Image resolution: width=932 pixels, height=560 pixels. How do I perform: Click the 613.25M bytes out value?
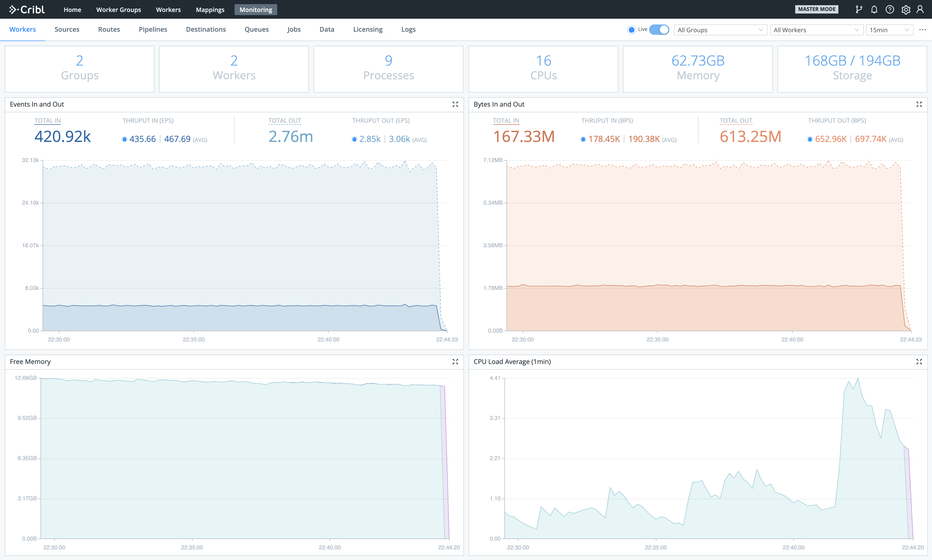(x=750, y=136)
